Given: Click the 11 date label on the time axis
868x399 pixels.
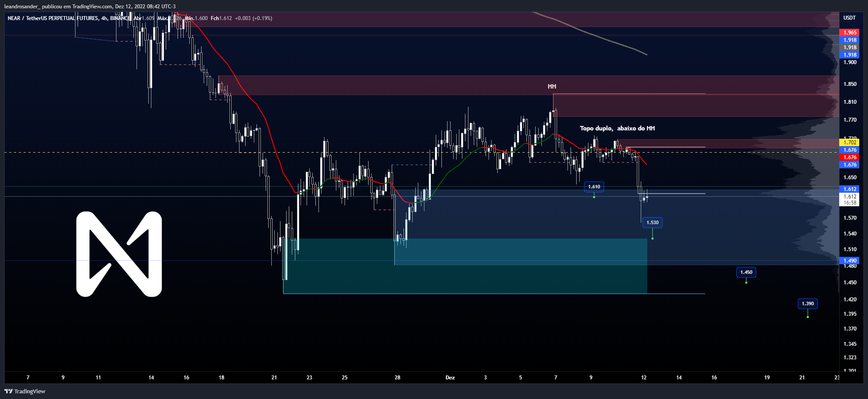Looking at the screenshot, I should tap(98, 378).
